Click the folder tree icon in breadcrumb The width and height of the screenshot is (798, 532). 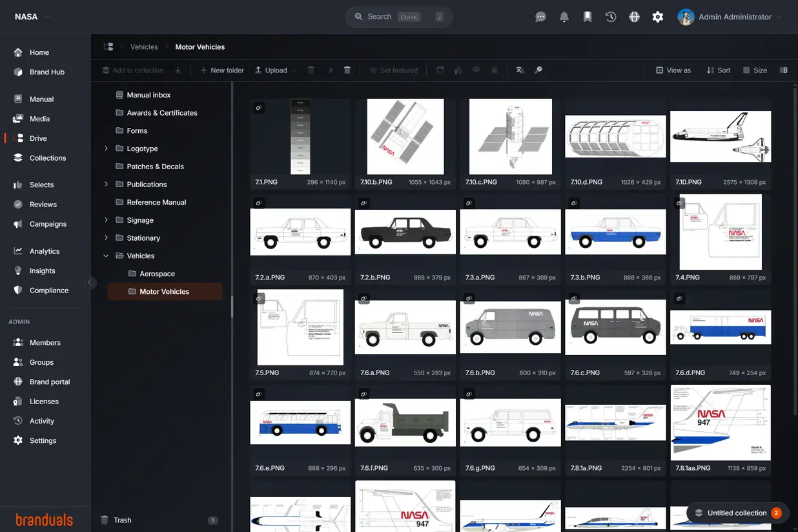tap(108, 46)
